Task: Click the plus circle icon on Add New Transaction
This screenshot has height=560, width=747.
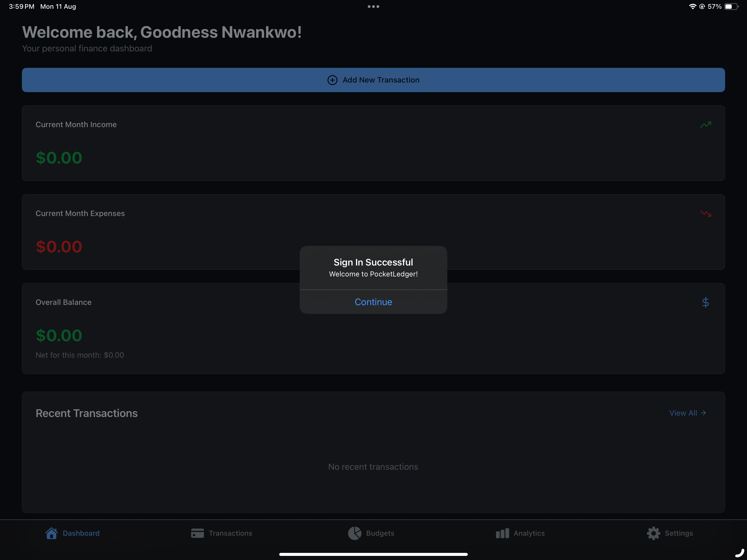Action: tap(332, 80)
